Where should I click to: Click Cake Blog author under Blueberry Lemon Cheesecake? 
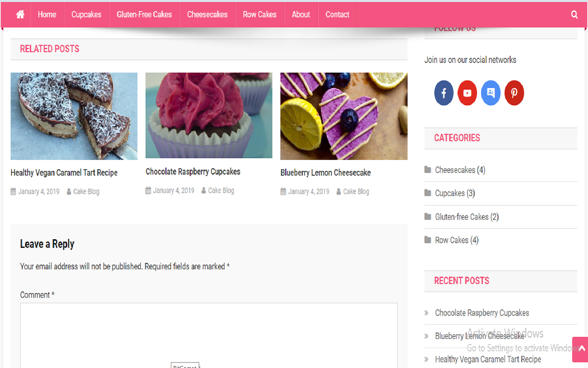tap(356, 191)
